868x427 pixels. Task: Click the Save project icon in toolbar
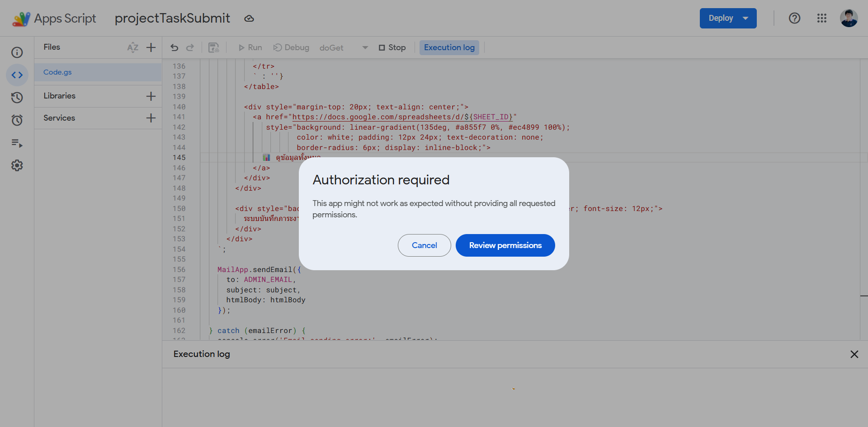click(x=214, y=47)
